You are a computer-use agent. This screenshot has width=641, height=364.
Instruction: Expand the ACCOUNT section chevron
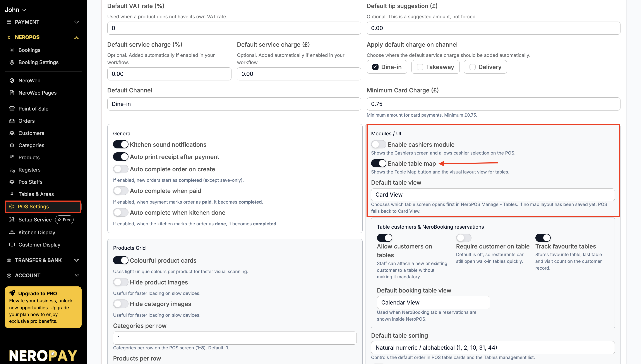(77, 276)
